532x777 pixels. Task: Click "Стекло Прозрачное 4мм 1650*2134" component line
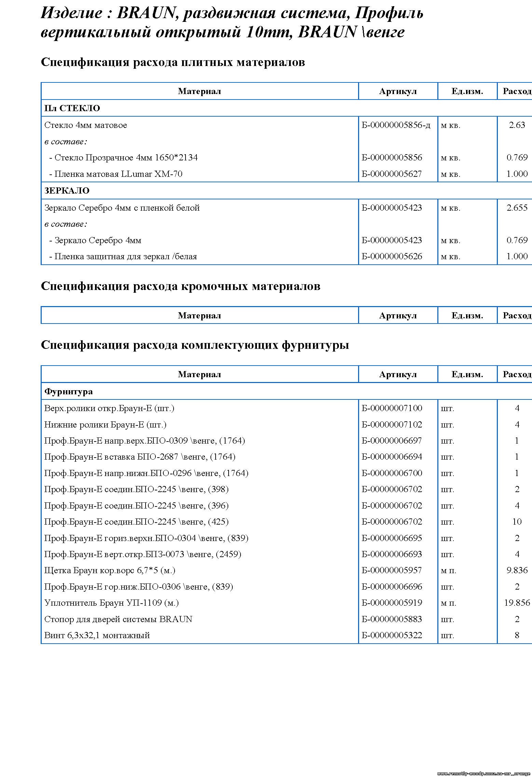pyautogui.click(x=123, y=158)
